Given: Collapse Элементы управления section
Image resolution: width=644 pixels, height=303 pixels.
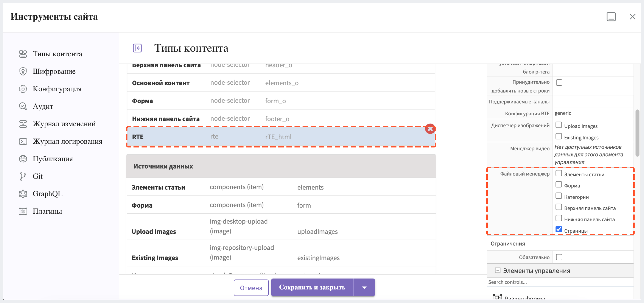Looking at the screenshot, I should pyautogui.click(x=498, y=270).
